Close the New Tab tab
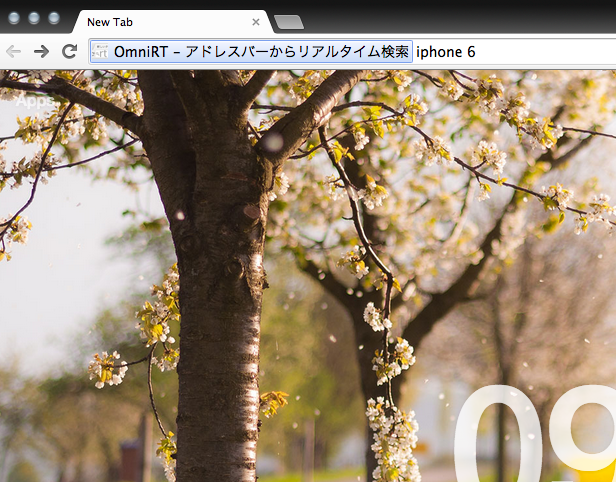Viewport: 616px width, 482px height. point(256,22)
